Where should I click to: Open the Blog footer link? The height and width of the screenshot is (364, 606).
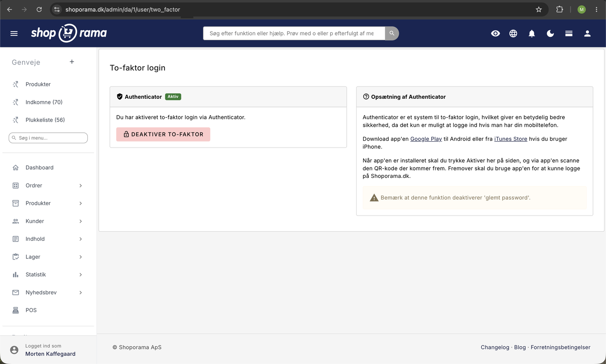(520, 347)
